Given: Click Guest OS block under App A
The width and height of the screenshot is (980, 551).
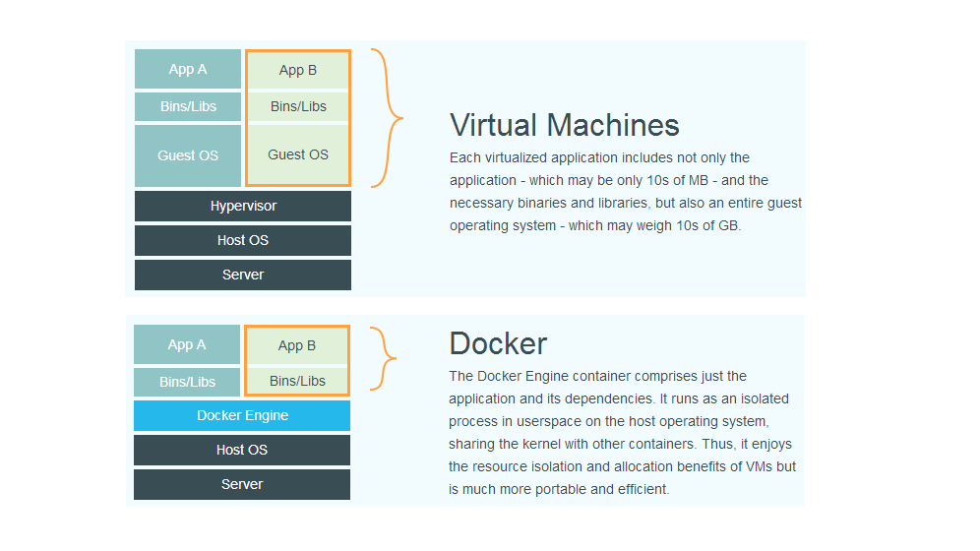Looking at the screenshot, I should [188, 155].
